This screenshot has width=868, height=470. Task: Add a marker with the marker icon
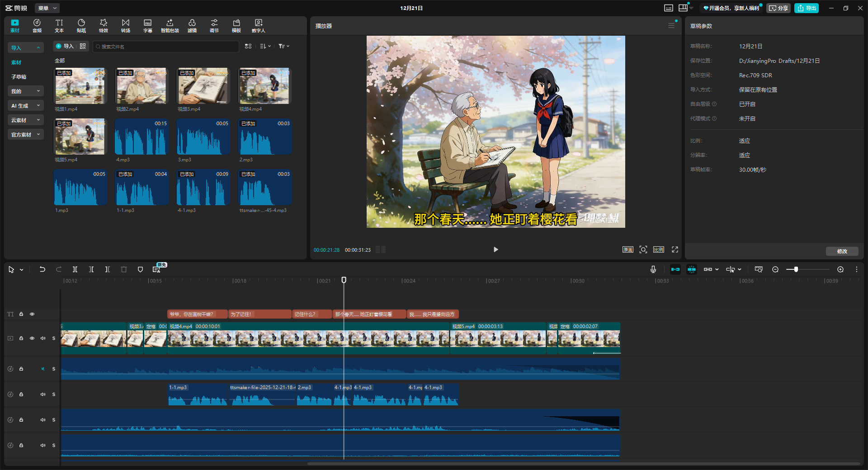pos(140,269)
